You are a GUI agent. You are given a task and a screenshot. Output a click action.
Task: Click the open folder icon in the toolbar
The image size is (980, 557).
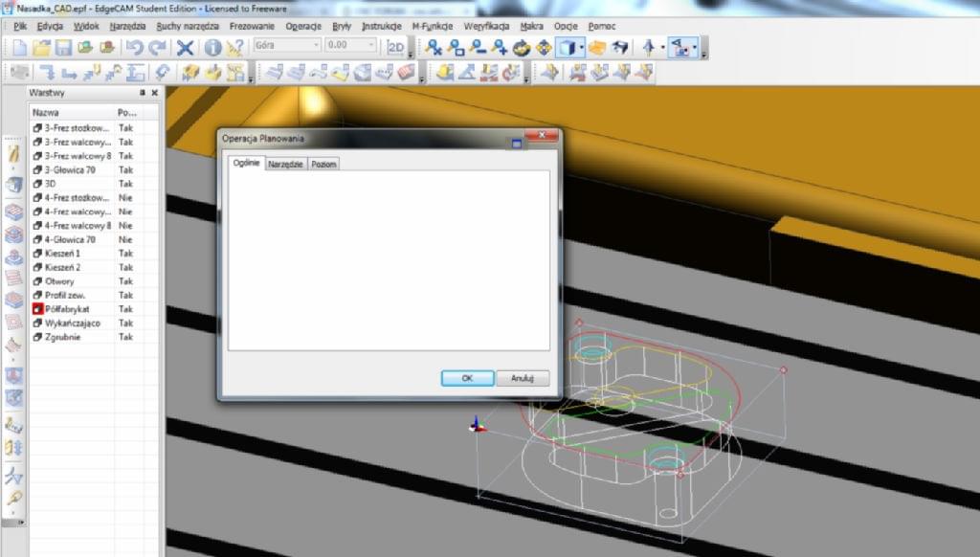click(x=41, y=48)
